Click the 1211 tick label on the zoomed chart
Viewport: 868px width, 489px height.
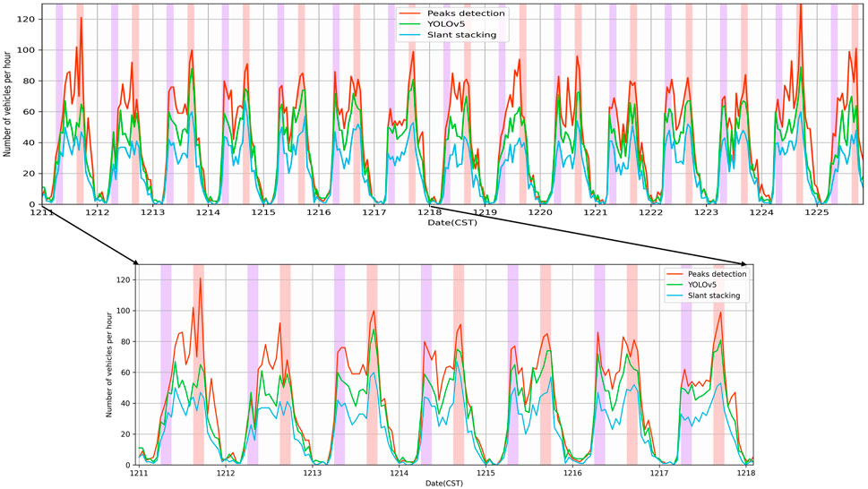click(x=138, y=474)
